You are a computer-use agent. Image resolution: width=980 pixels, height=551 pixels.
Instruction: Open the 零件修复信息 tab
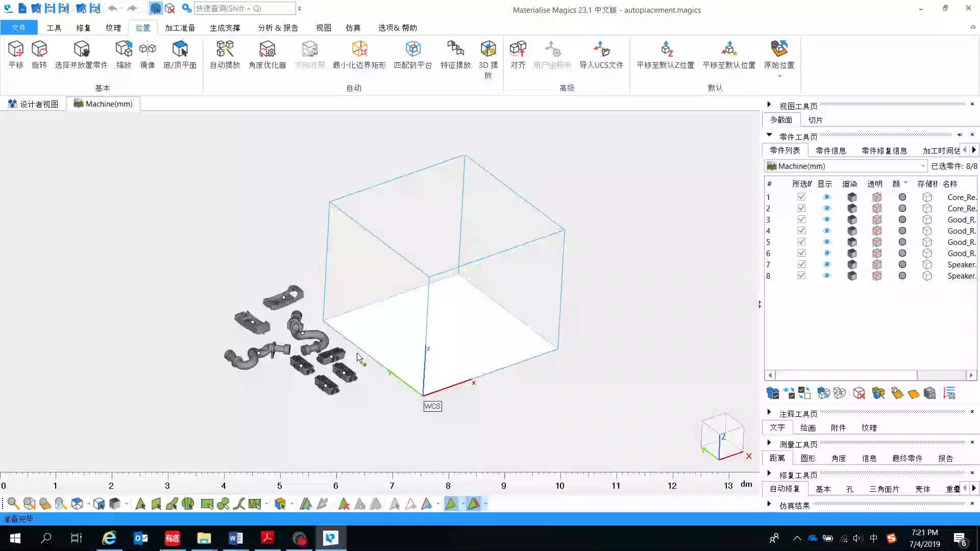pyautogui.click(x=884, y=151)
